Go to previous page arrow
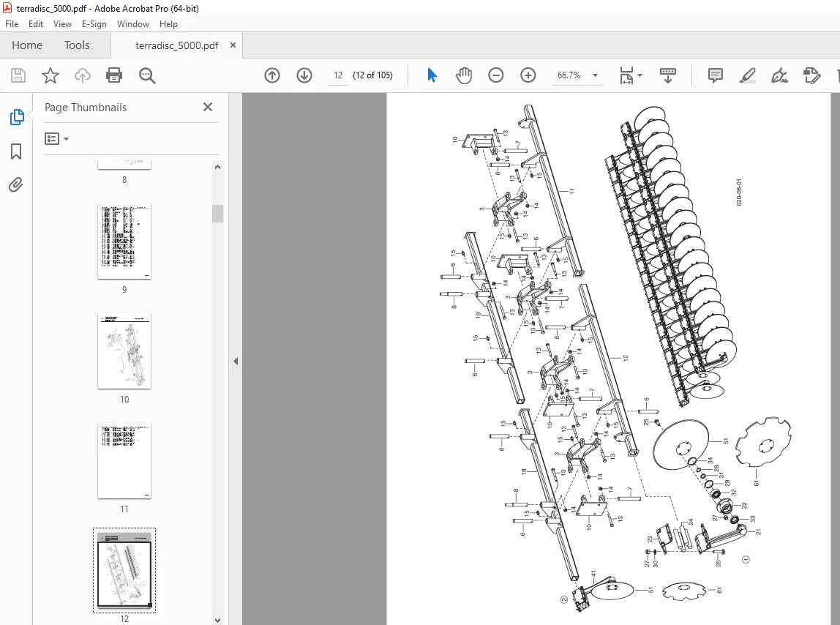 (272, 75)
